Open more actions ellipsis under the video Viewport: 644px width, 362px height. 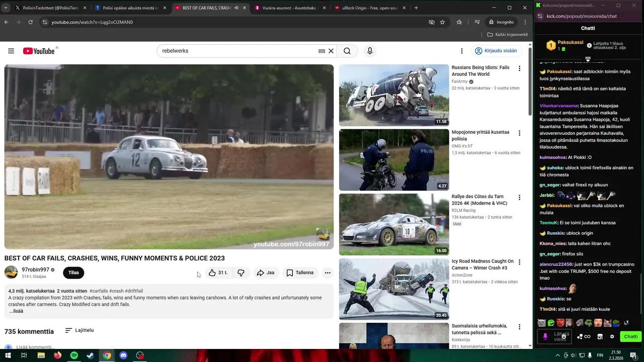pos(328,273)
